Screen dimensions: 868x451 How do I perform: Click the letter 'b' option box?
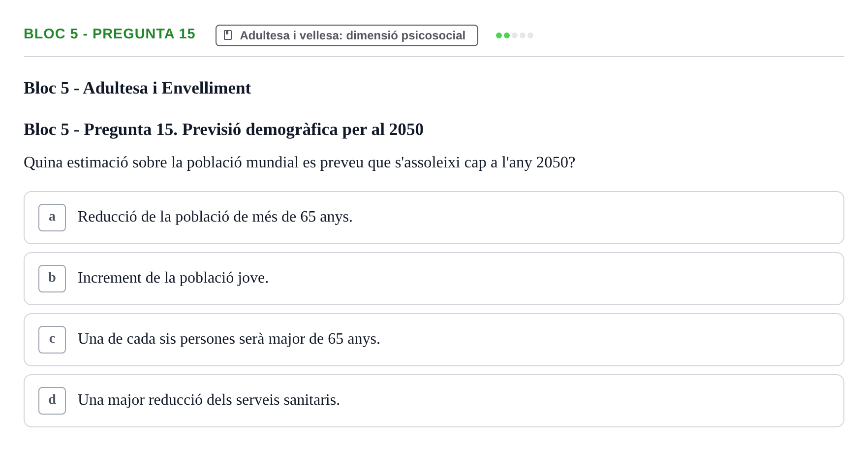tap(52, 279)
